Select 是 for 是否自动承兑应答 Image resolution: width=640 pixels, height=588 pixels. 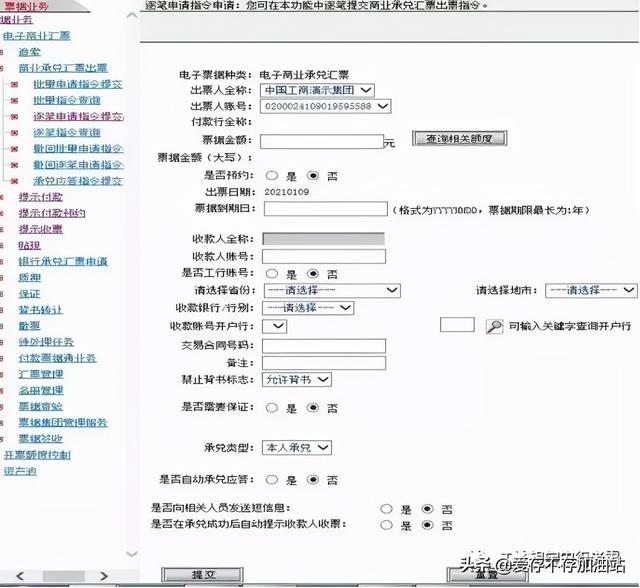[271, 479]
